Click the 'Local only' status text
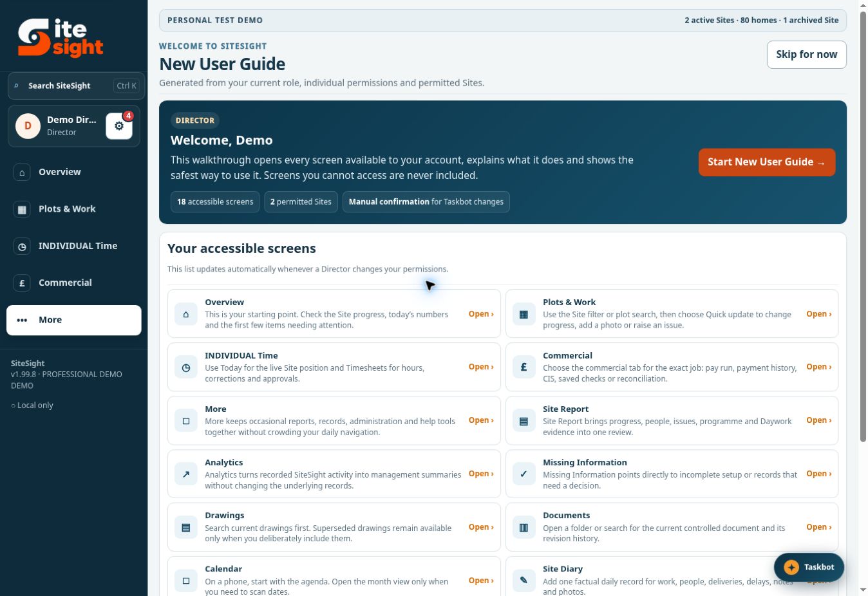 pos(32,405)
